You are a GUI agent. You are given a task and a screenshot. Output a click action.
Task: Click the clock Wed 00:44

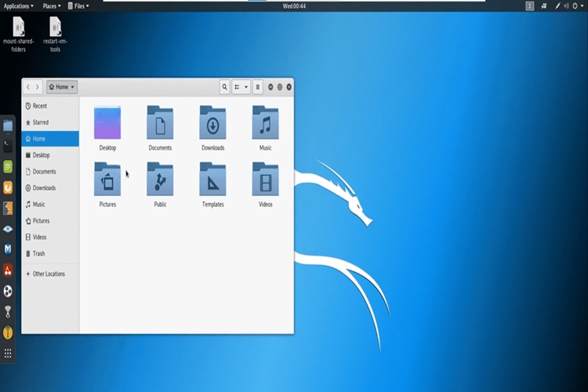point(294,6)
